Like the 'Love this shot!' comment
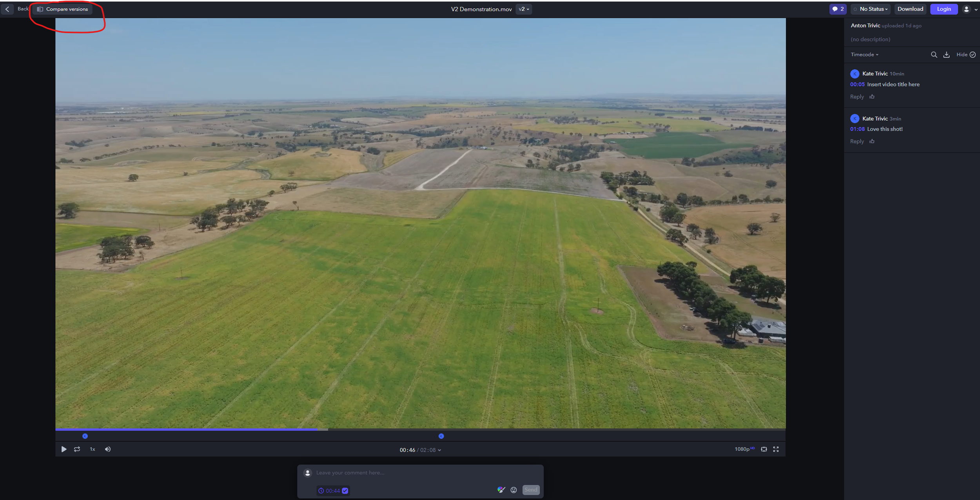Screen dimensions: 980x500 (872, 141)
